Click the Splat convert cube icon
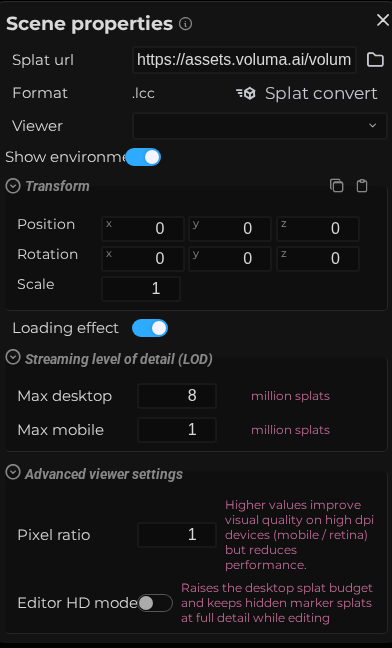The width and height of the screenshot is (392, 648). click(x=246, y=93)
